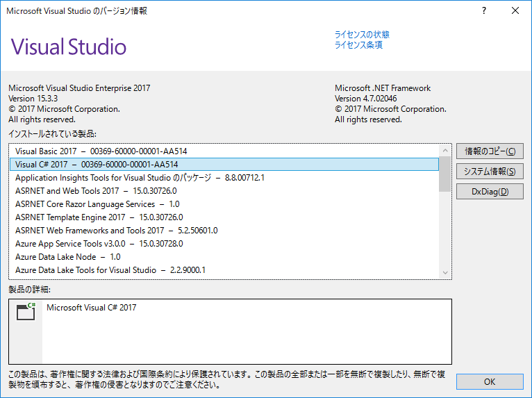The image size is (532, 398).
Task: Click the Microsoft .NET Framework text
Action: coord(383,88)
